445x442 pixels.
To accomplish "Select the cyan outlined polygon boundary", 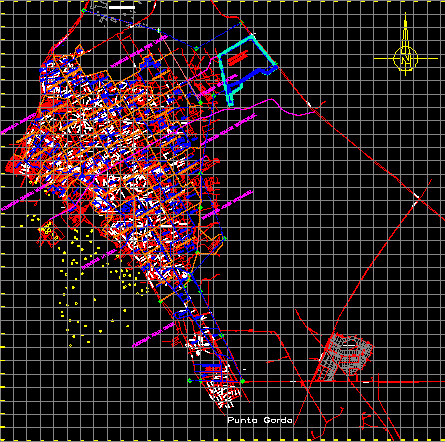I will coord(247,71).
